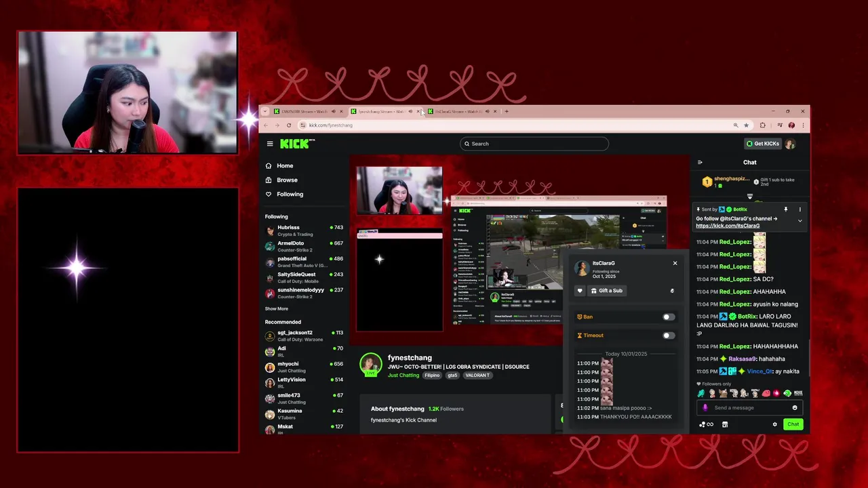Open options menu on the pinned message
The height and width of the screenshot is (488, 868).
pyautogui.click(x=800, y=209)
